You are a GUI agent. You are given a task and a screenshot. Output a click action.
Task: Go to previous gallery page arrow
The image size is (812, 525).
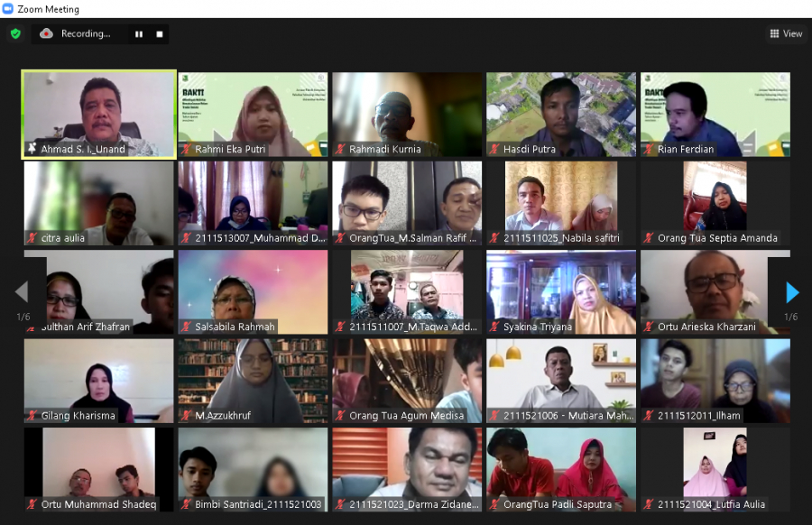tap(22, 291)
